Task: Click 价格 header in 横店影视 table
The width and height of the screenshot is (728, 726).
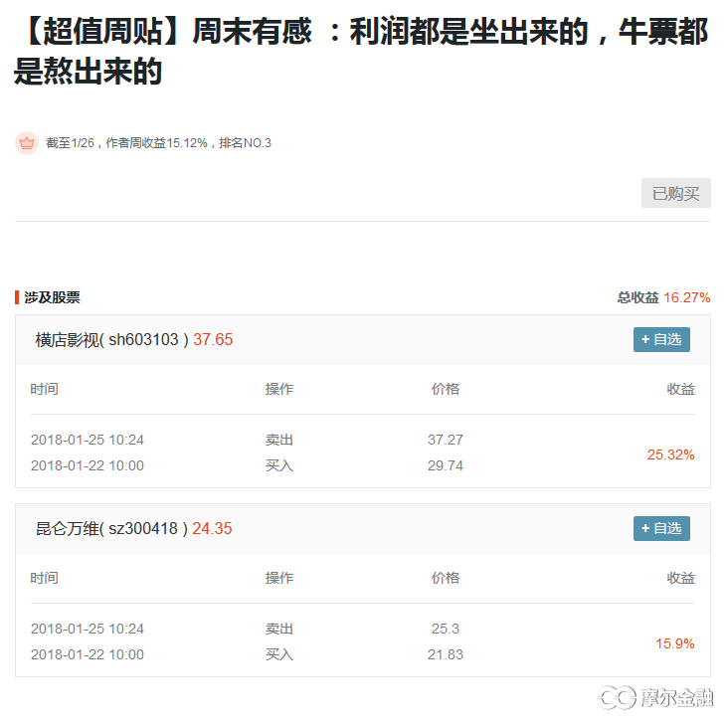Action: pos(446,389)
